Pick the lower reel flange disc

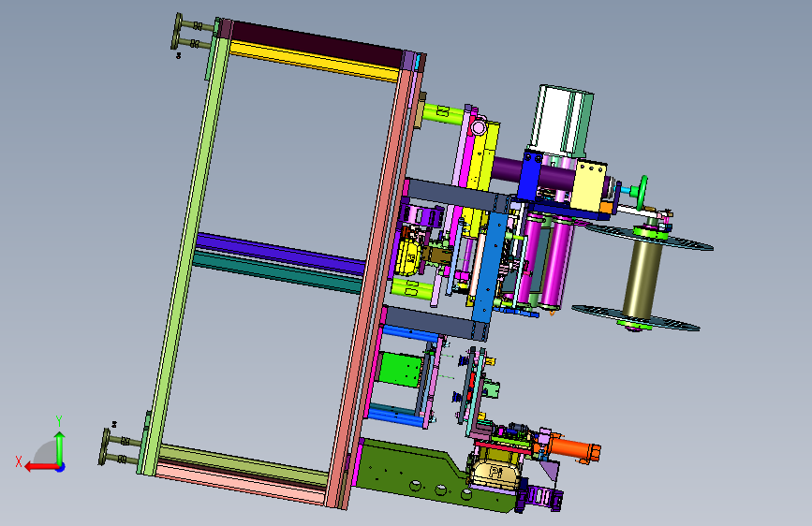click(x=636, y=318)
